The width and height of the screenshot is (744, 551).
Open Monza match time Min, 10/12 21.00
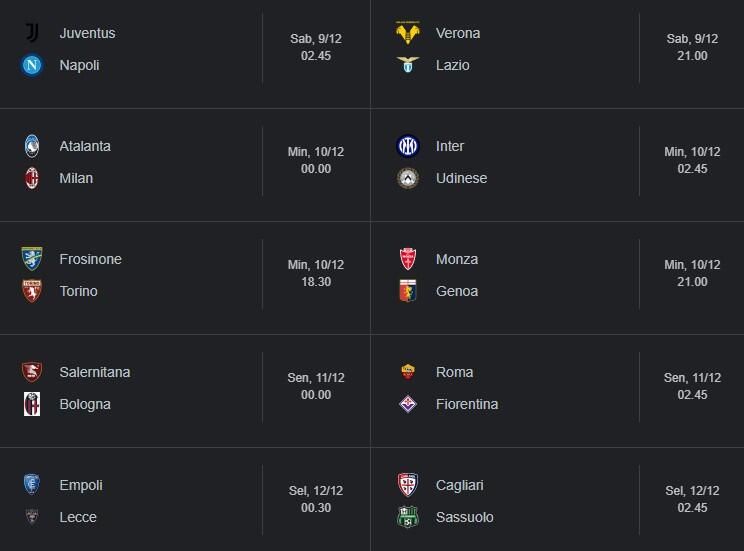tap(692, 273)
